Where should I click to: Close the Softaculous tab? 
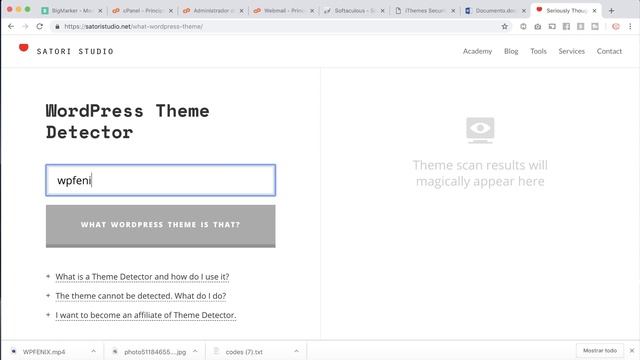click(382, 11)
